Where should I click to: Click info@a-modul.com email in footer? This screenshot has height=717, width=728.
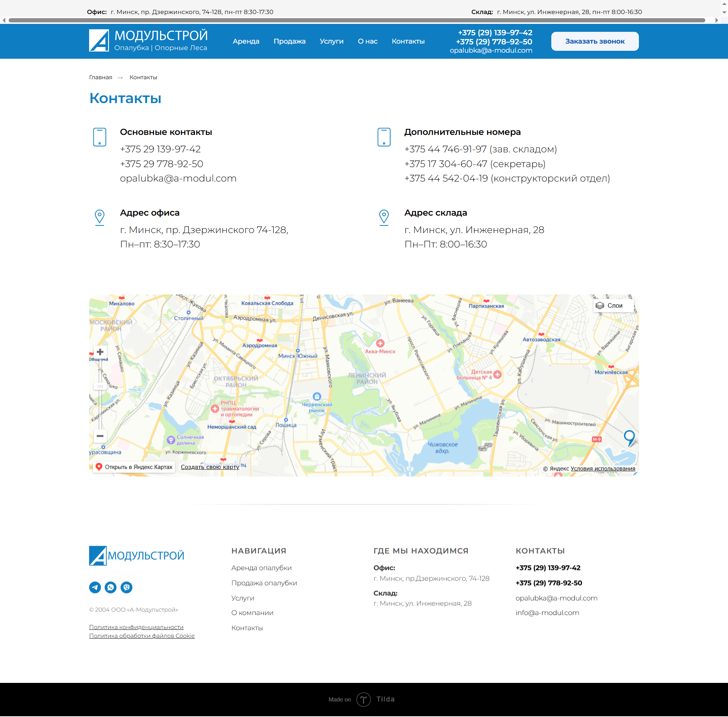pyautogui.click(x=547, y=613)
